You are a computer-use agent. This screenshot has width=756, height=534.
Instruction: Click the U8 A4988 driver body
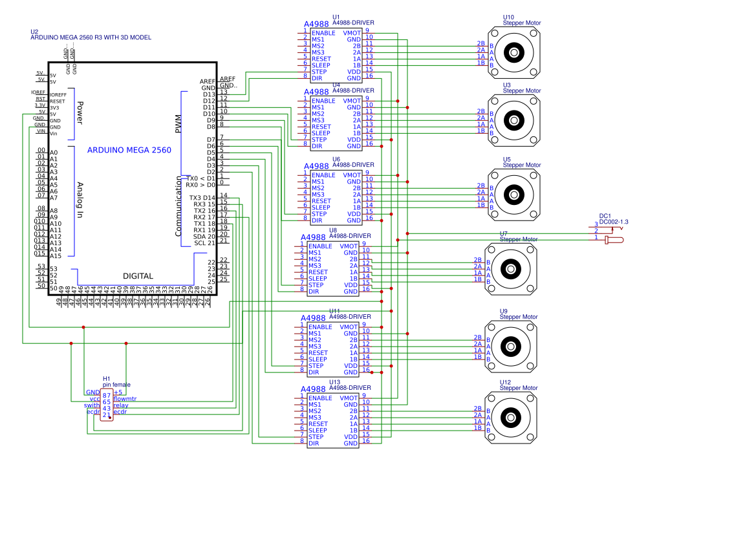pos(333,269)
